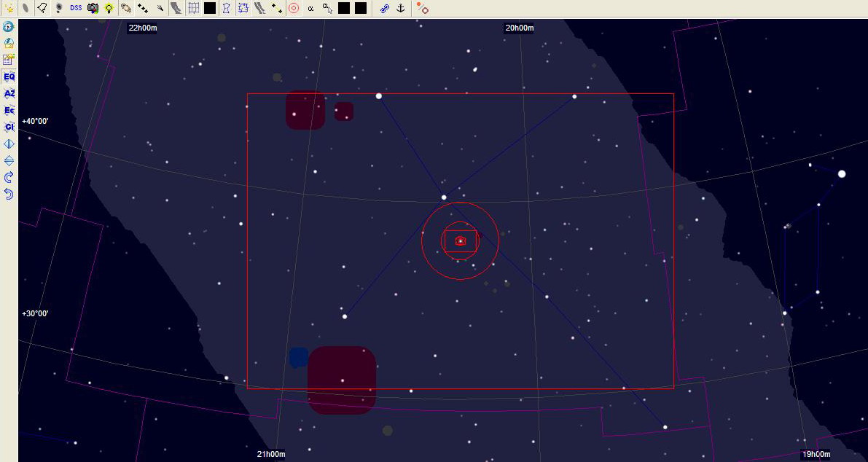The height and width of the screenshot is (462, 868).
Task: Click the 19h00m right ascension label
Action: pos(816,454)
